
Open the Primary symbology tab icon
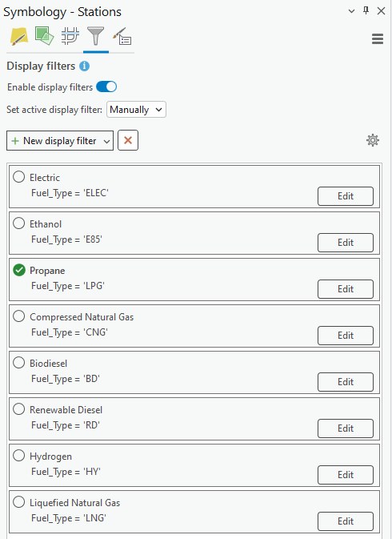point(19,36)
